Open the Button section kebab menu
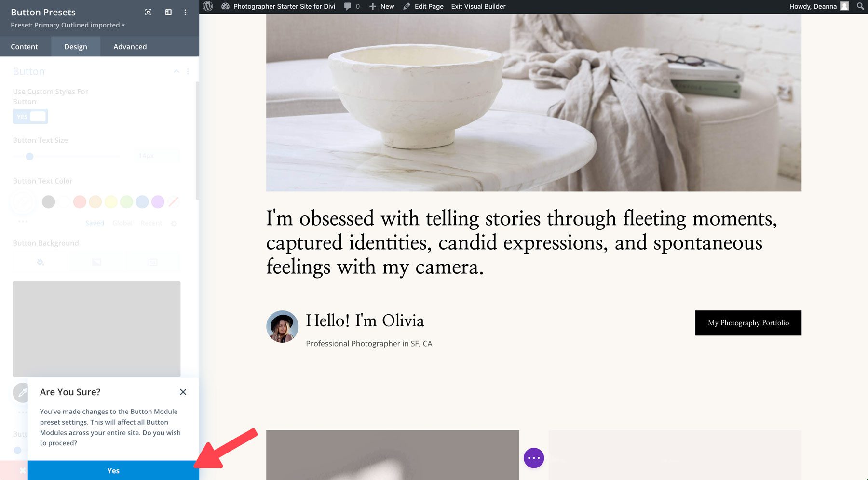Image resolution: width=868 pixels, height=480 pixels. [188, 71]
